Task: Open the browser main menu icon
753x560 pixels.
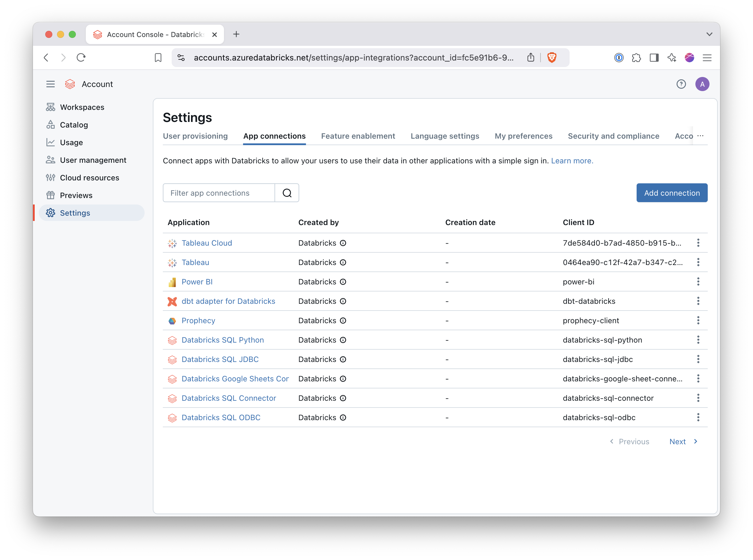Action: click(707, 58)
